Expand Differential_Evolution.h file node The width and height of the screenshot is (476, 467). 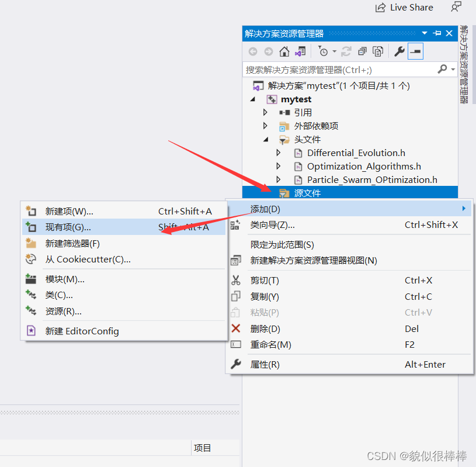pyautogui.click(x=279, y=153)
